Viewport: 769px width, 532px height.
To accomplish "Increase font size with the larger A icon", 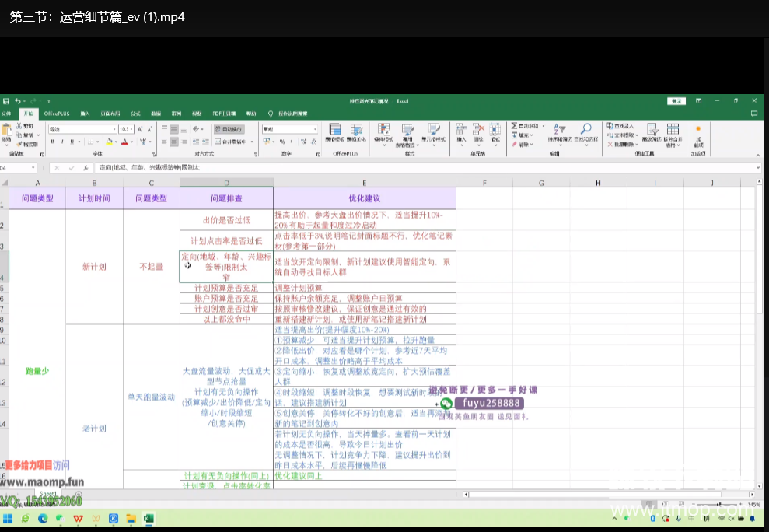I will [140, 129].
